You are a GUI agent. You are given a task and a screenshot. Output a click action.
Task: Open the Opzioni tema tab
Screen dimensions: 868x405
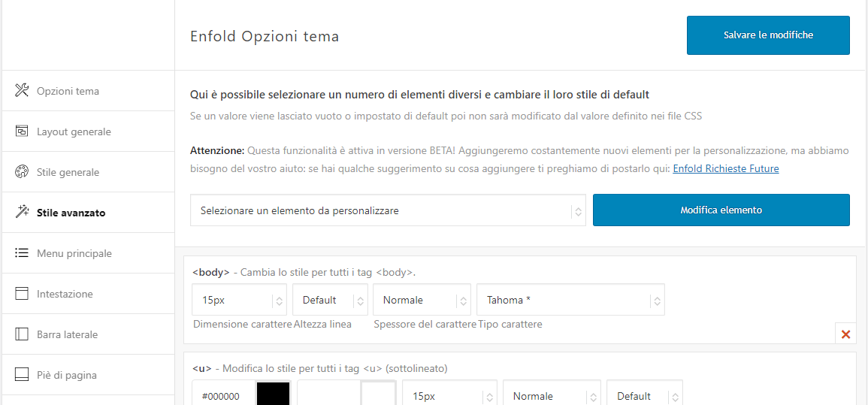coord(89,91)
